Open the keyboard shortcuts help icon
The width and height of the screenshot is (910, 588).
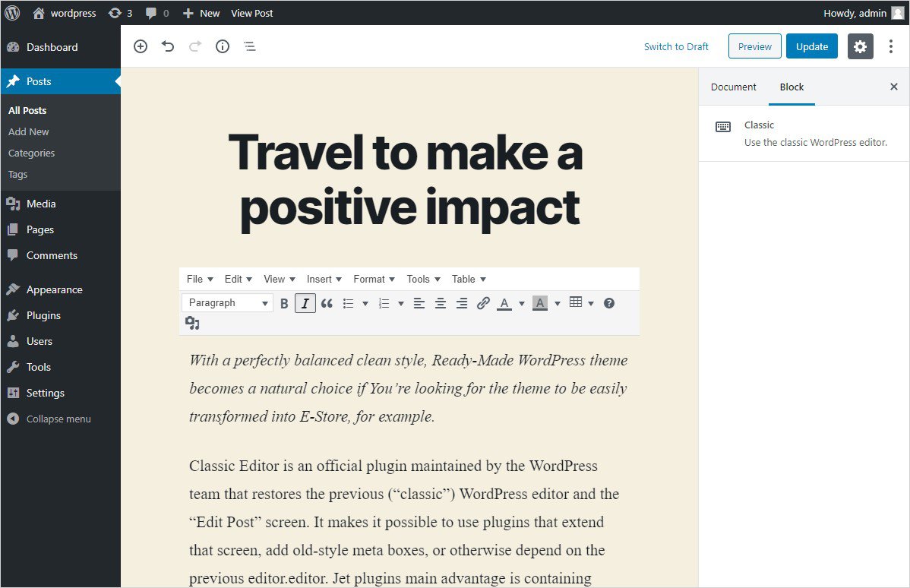coord(609,303)
